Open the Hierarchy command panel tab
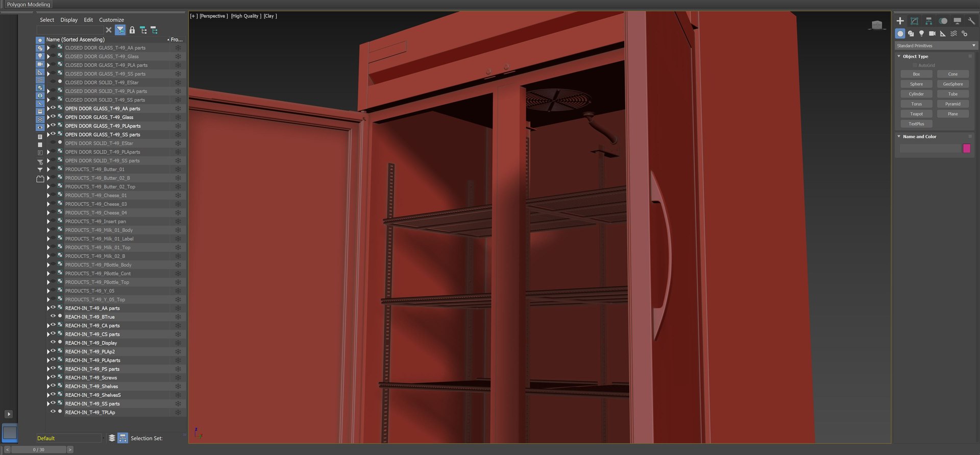 [928, 21]
